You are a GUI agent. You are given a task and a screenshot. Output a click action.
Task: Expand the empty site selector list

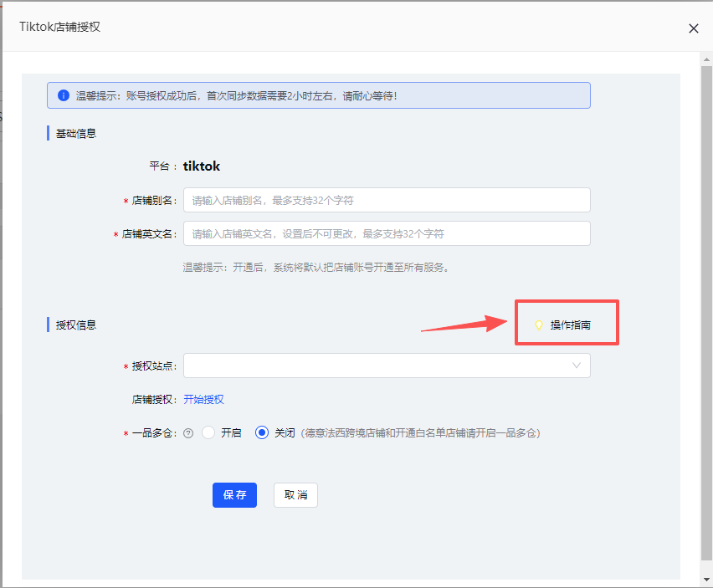point(387,366)
